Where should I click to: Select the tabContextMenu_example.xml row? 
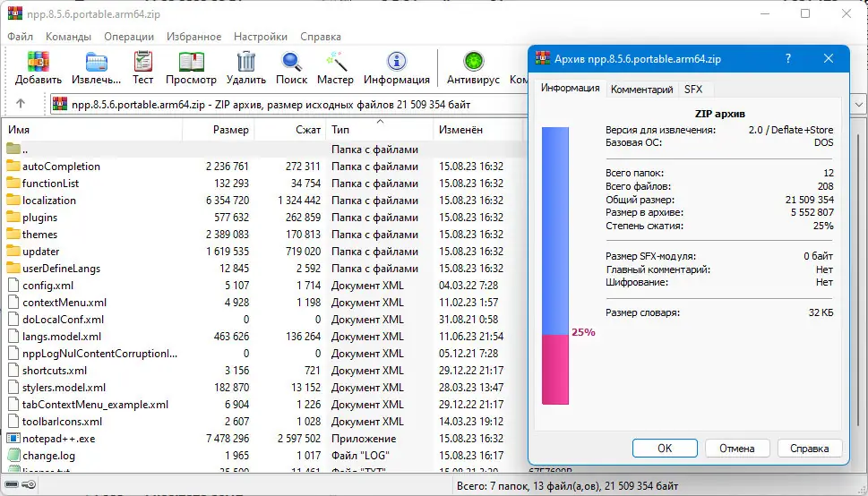click(x=263, y=405)
